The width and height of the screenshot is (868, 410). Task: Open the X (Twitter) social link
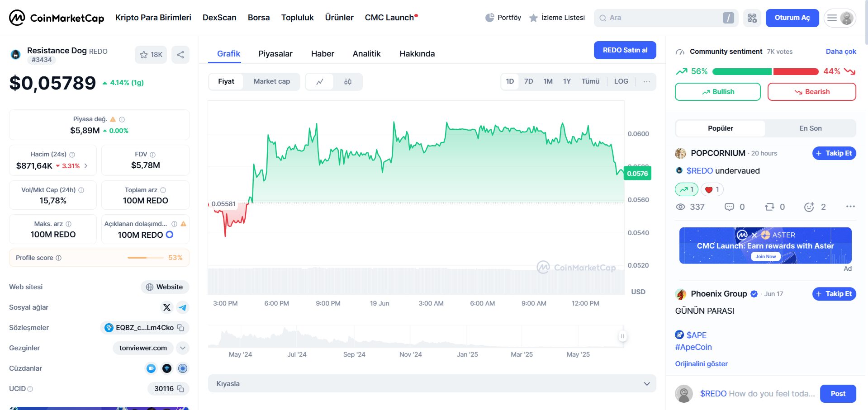coord(167,307)
